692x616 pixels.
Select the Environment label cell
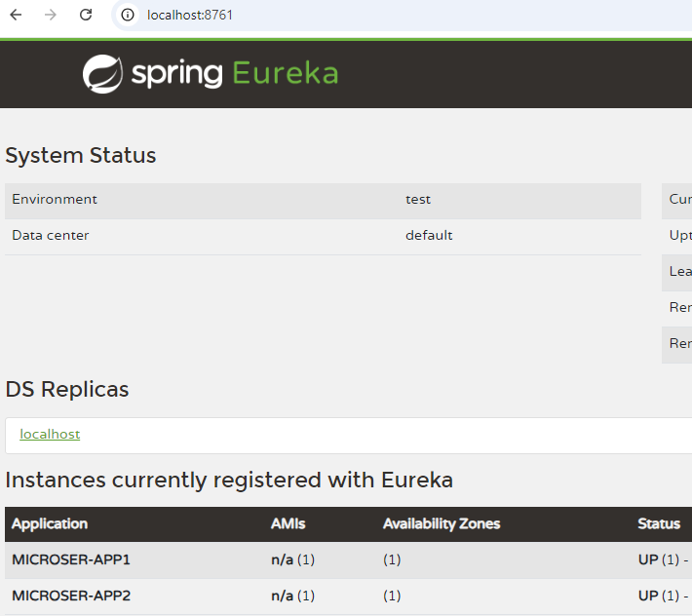click(55, 200)
